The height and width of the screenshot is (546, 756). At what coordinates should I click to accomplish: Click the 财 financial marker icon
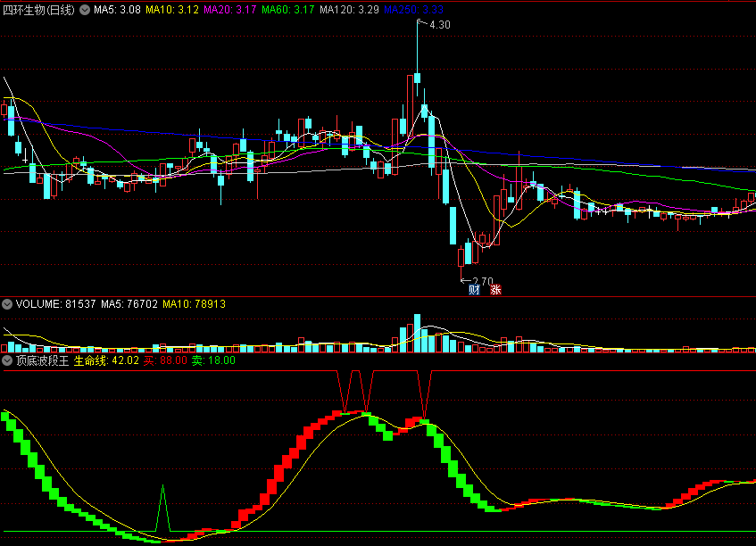coord(474,290)
